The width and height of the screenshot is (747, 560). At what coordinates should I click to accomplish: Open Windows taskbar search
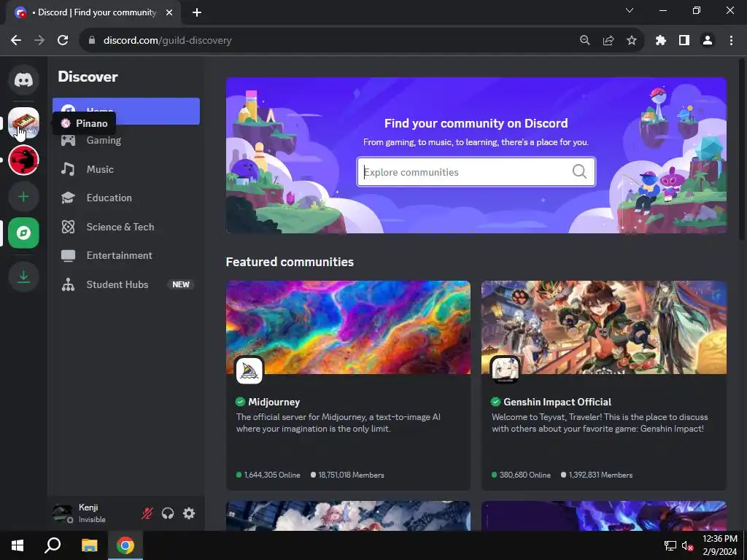tap(53, 545)
